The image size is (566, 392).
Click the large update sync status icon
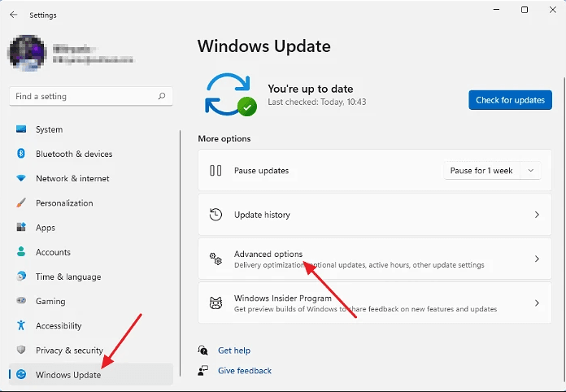pyautogui.click(x=231, y=94)
